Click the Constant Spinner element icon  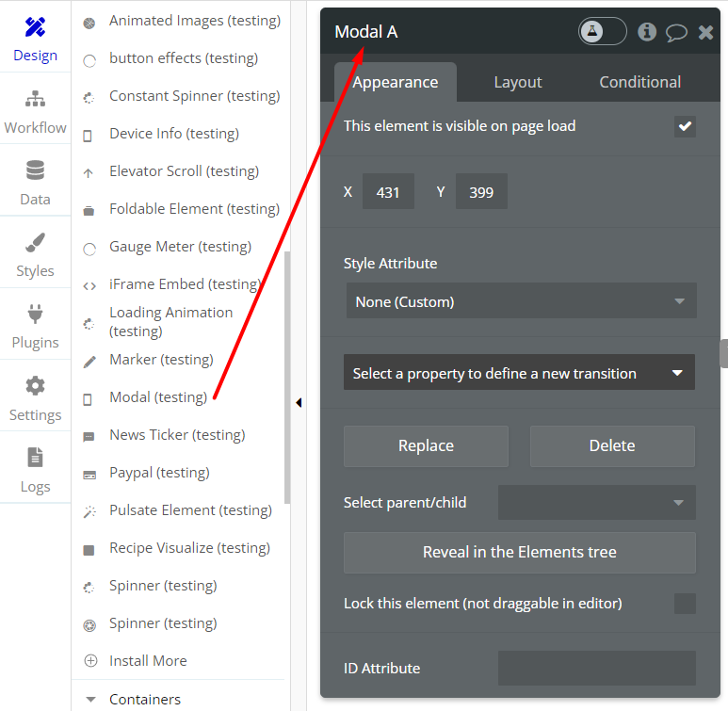(89, 98)
